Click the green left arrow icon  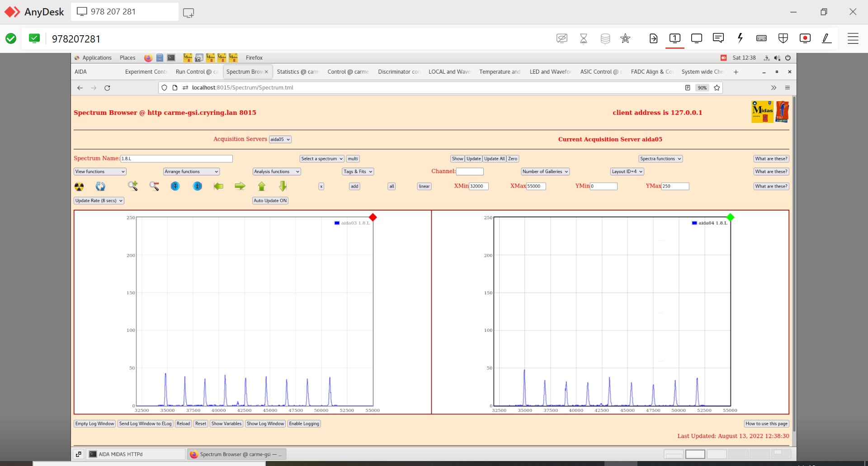coord(218,186)
